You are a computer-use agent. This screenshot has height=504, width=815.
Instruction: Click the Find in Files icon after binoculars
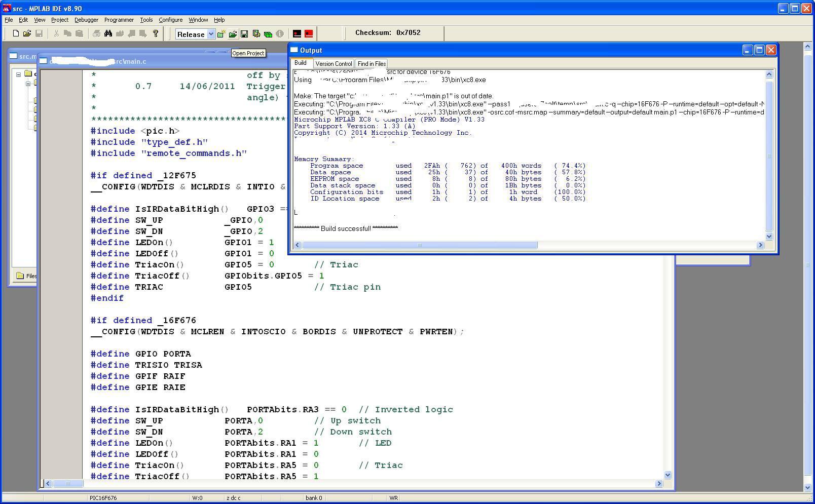120,33
